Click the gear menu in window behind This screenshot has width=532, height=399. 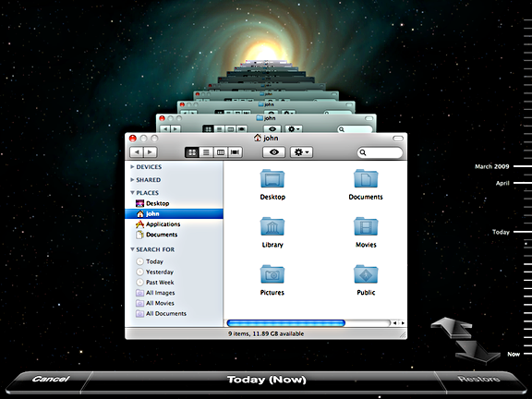(294, 129)
